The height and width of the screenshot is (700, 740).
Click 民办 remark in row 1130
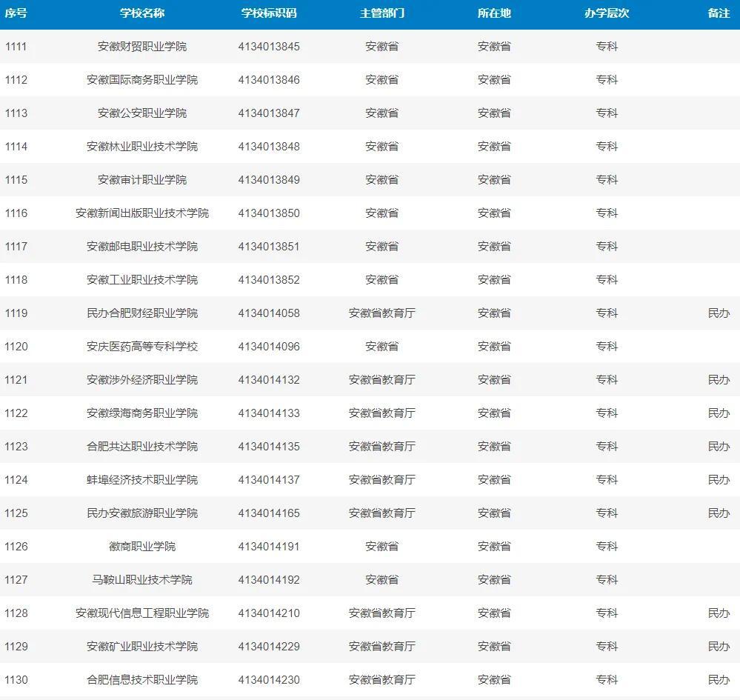(x=719, y=680)
